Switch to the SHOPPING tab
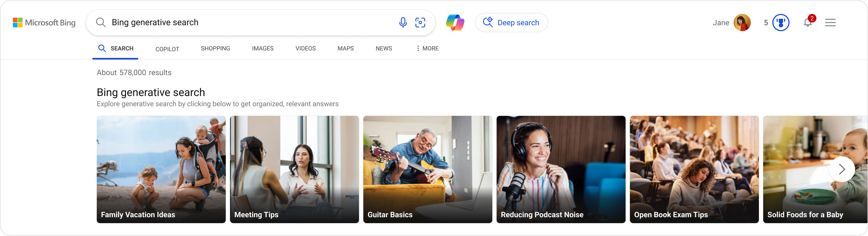This screenshot has width=868, height=236. pos(215,49)
